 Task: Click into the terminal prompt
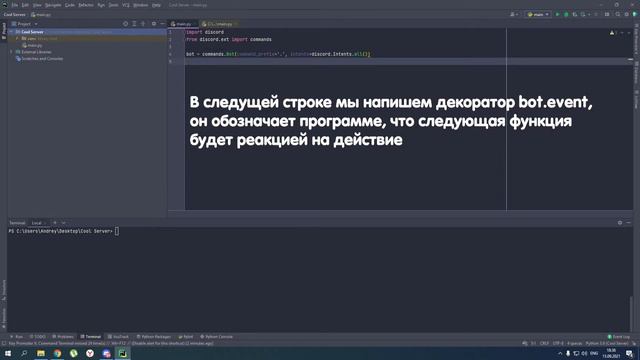[117, 231]
